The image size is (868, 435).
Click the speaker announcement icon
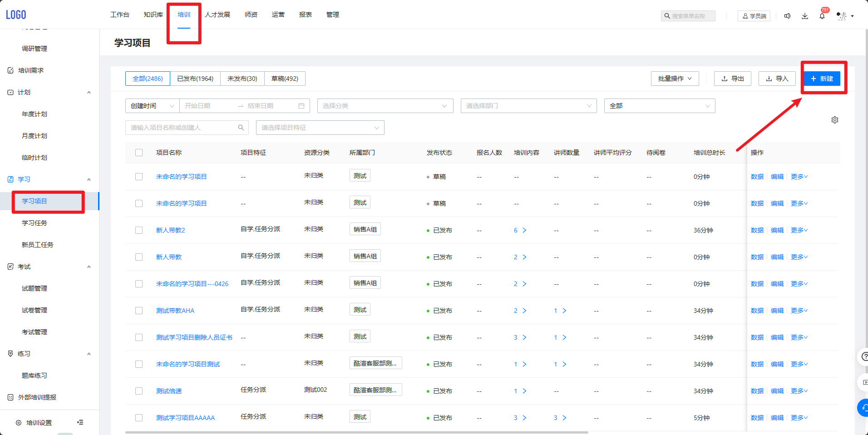787,16
